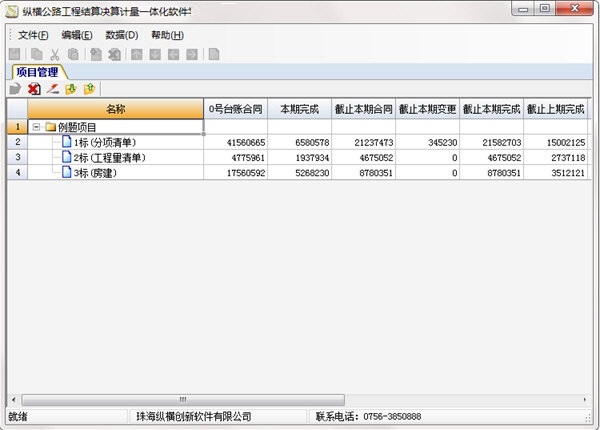This screenshot has height=430, width=600.
Task: Click the 截止本期完成 column header
Action: pyautogui.click(x=491, y=109)
